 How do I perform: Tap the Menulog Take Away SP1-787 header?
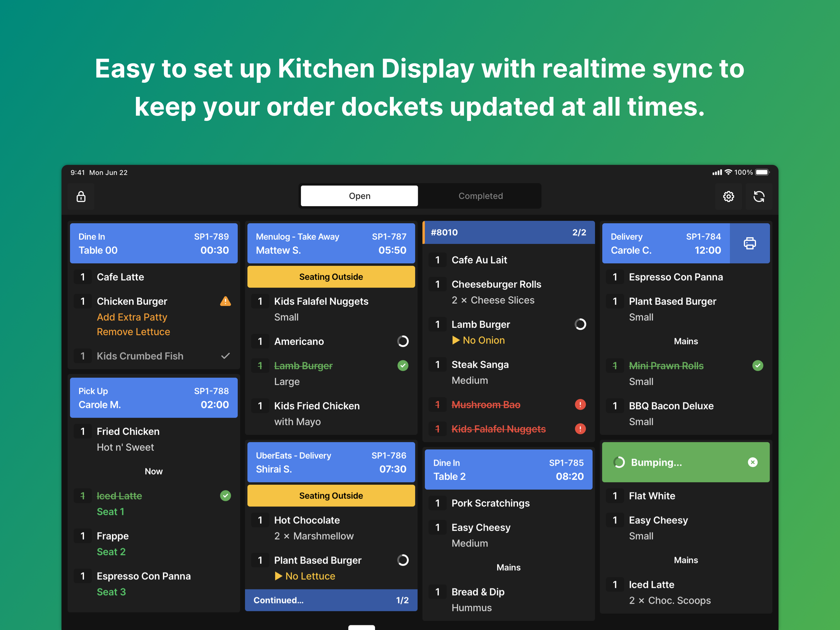(x=331, y=243)
